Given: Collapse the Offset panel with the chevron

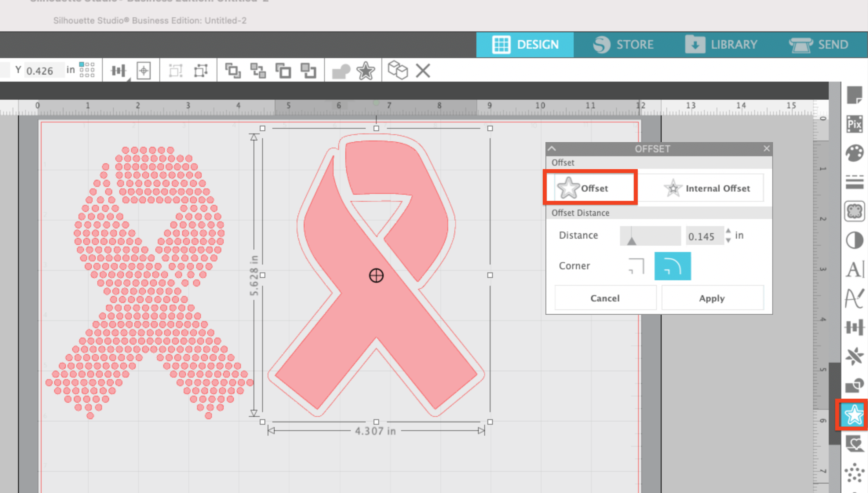Looking at the screenshot, I should point(553,149).
